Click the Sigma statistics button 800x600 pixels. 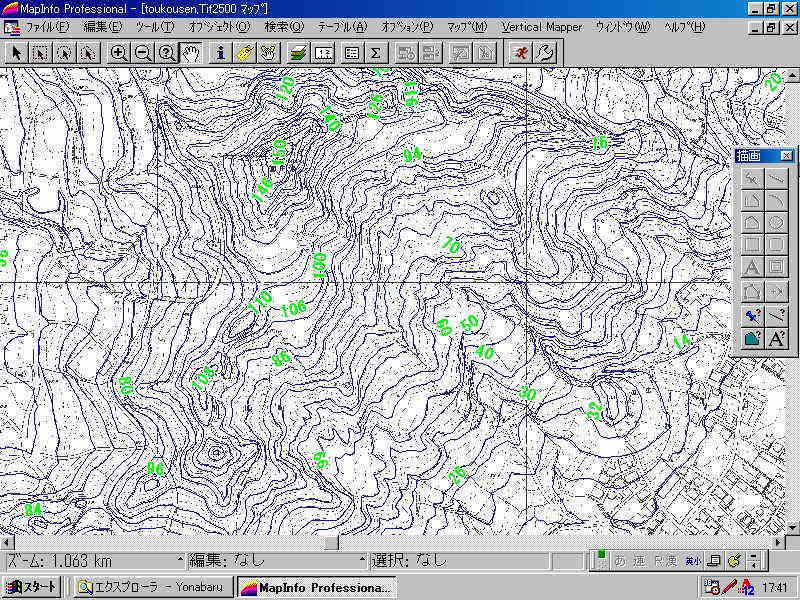pos(375,52)
